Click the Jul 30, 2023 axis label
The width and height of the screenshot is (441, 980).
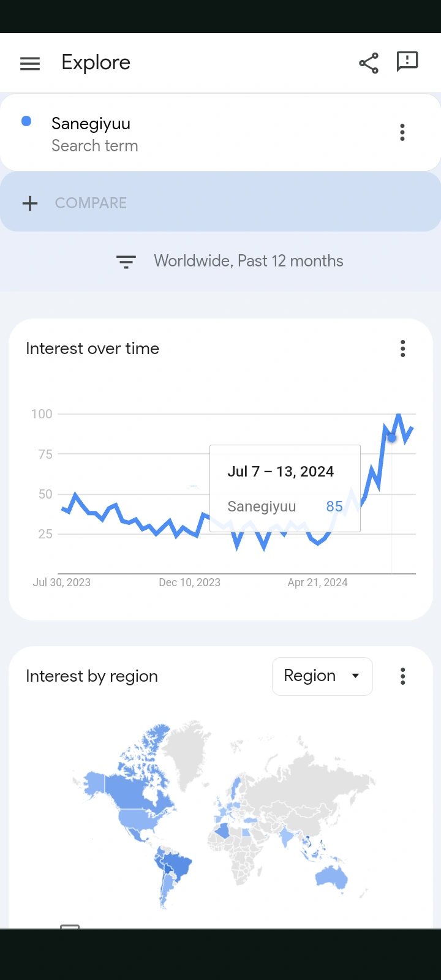[x=62, y=582]
